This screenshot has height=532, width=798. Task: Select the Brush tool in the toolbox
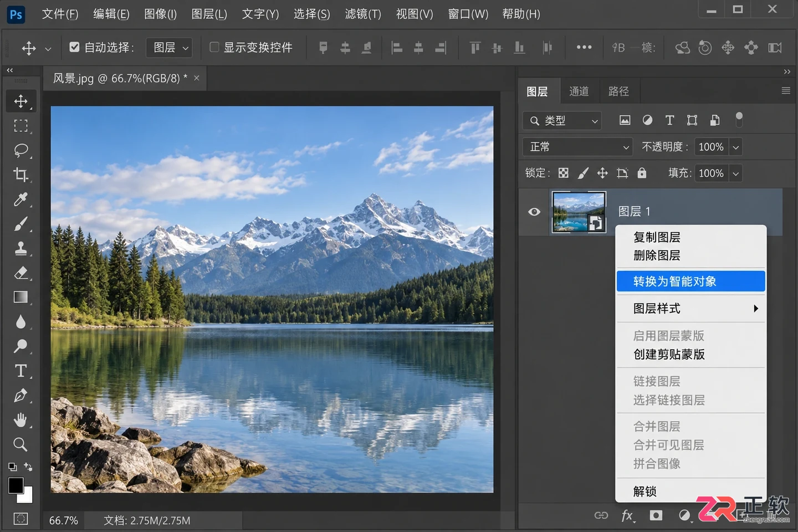pyautogui.click(x=21, y=223)
